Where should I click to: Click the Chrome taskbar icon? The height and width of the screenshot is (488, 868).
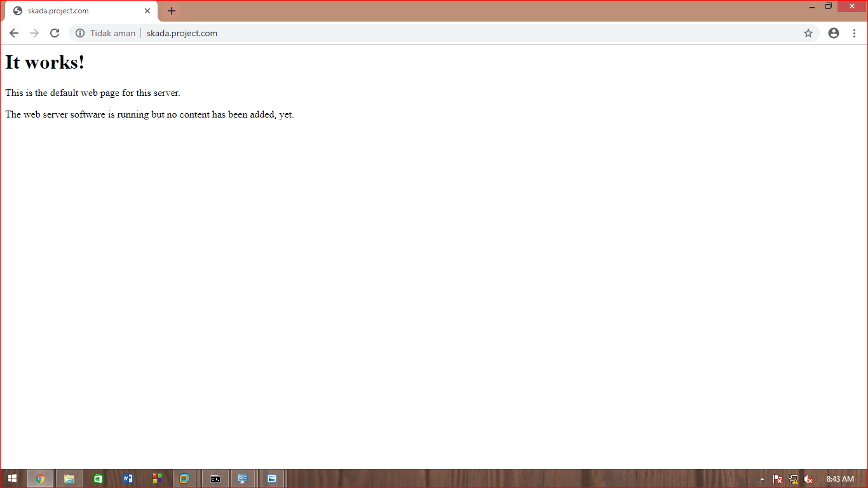[40, 478]
